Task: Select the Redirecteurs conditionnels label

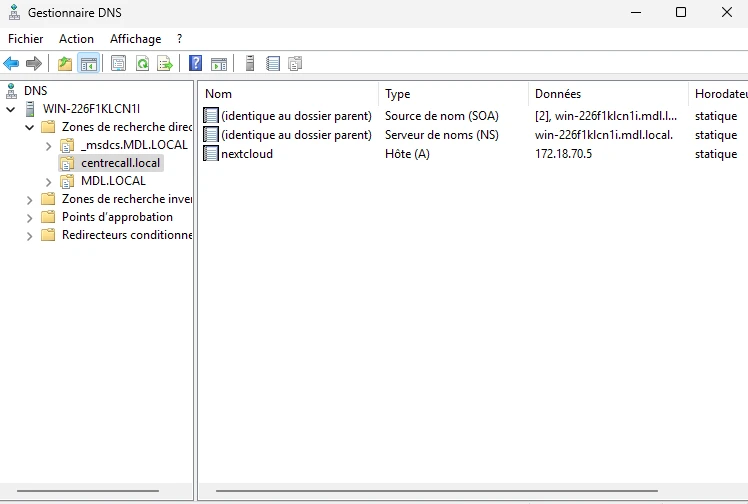Action: click(x=127, y=235)
